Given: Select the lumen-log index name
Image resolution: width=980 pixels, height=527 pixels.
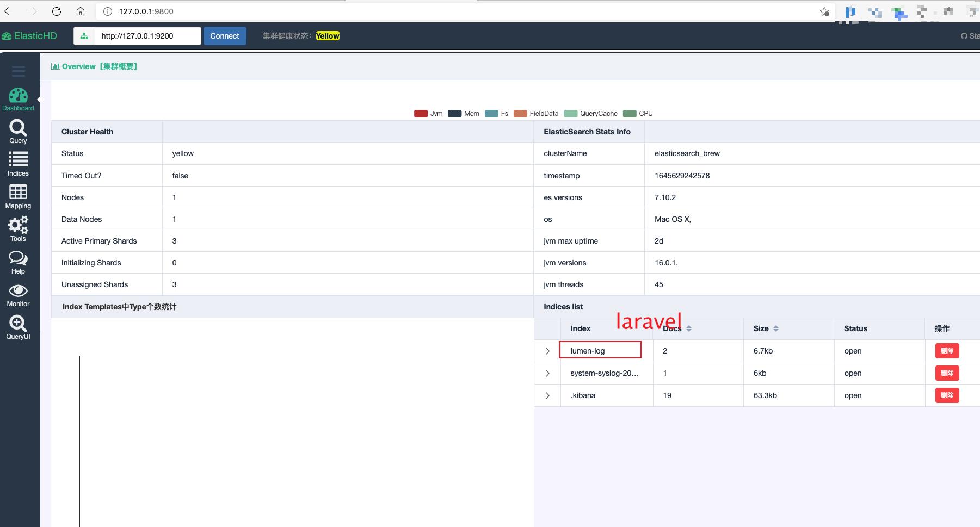Looking at the screenshot, I should (588, 351).
